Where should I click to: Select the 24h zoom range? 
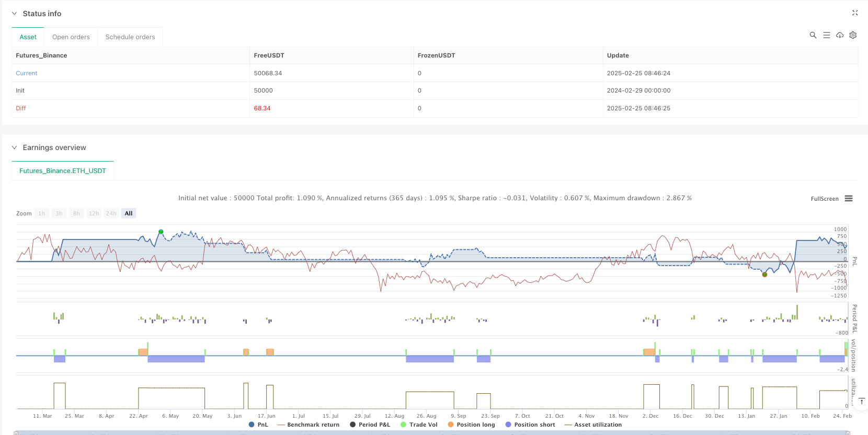pyautogui.click(x=111, y=213)
